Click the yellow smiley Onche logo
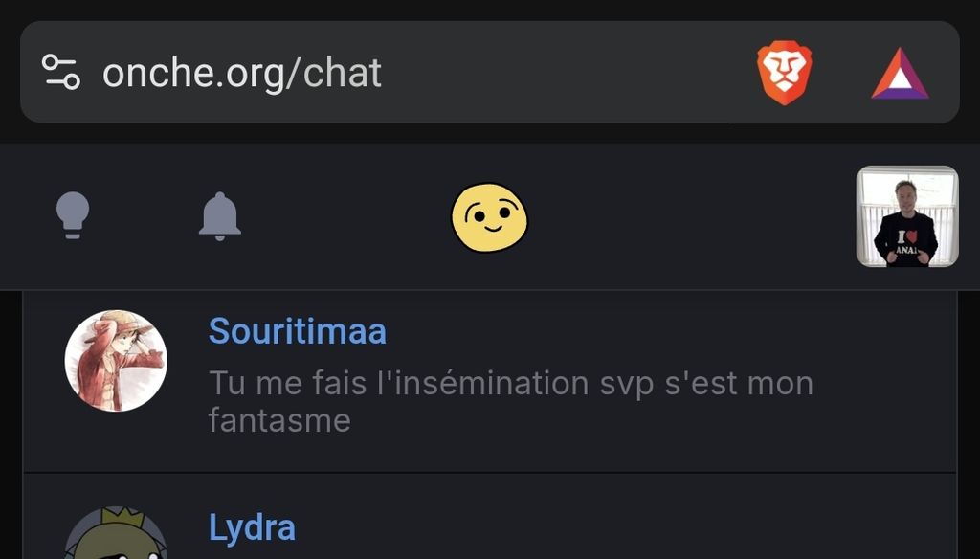The height and width of the screenshot is (559, 980). [x=489, y=218]
